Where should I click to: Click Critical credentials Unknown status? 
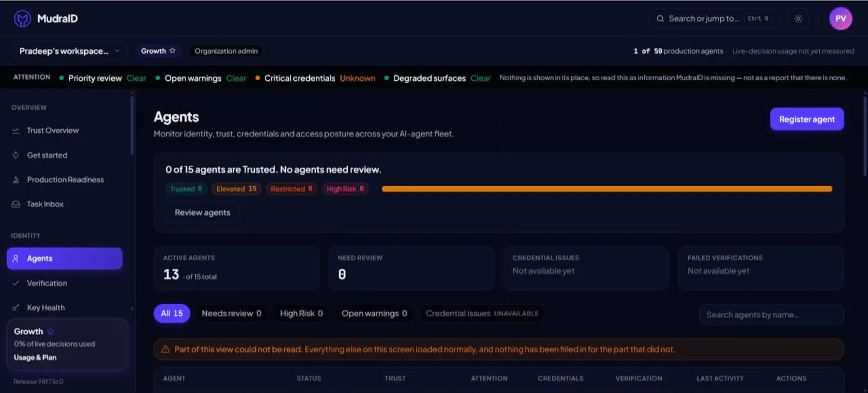315,78
